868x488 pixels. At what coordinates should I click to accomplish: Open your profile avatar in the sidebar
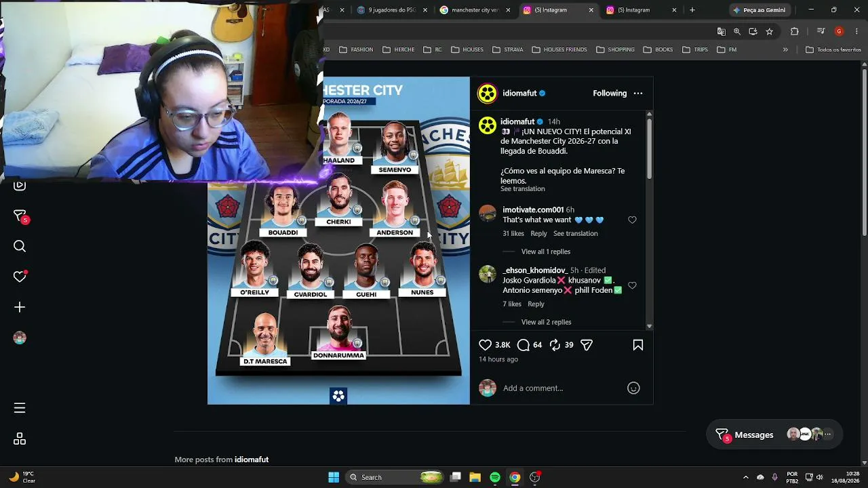pyautogui.click(x=20, y=338)
